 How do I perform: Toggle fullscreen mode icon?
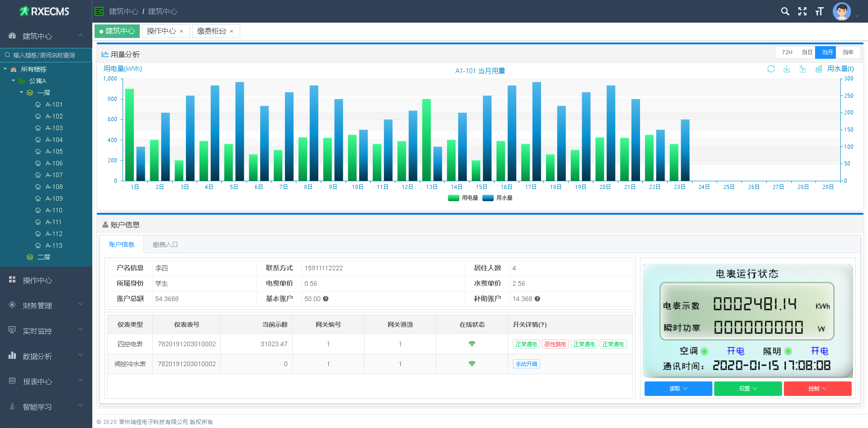click(x=802, y=11)
